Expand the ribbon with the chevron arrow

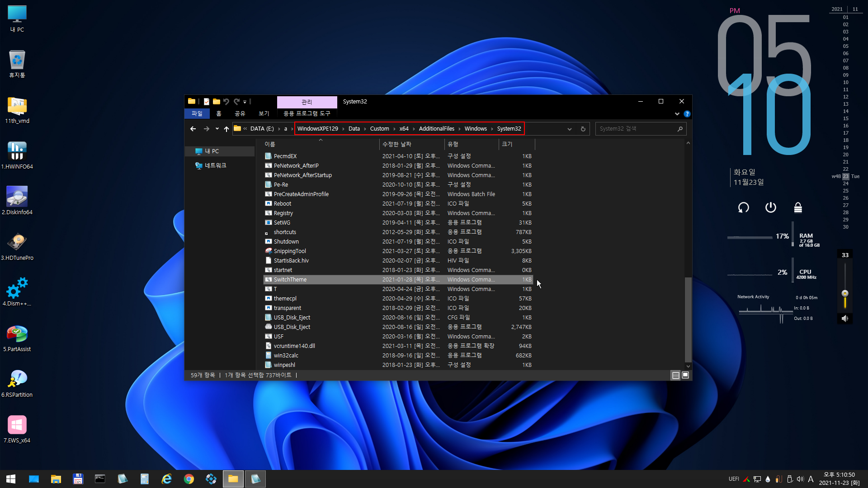coord(677,114)
